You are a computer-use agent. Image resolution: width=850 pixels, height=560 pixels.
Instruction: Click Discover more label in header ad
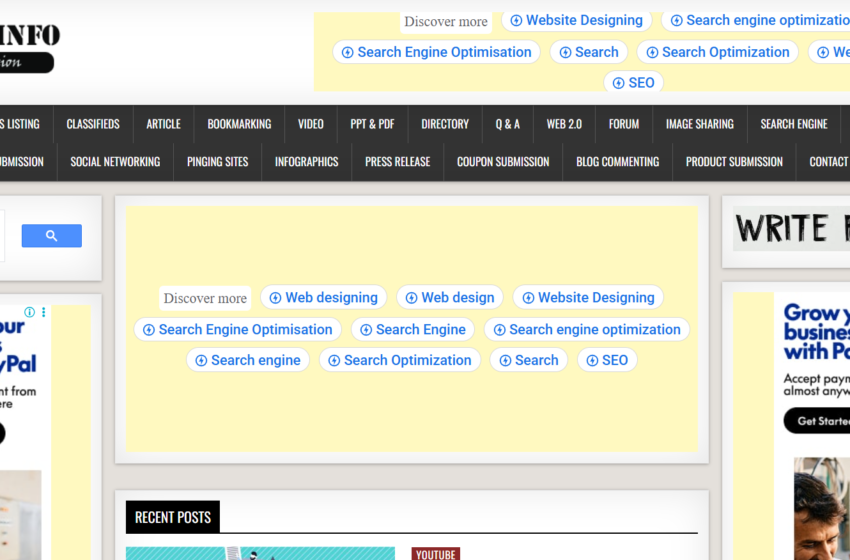coord(446,22)
